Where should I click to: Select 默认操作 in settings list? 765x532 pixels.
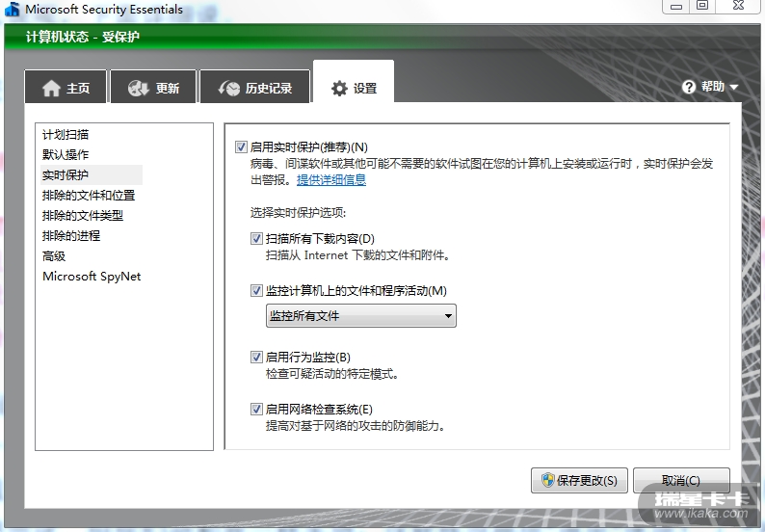click(66, 155)
